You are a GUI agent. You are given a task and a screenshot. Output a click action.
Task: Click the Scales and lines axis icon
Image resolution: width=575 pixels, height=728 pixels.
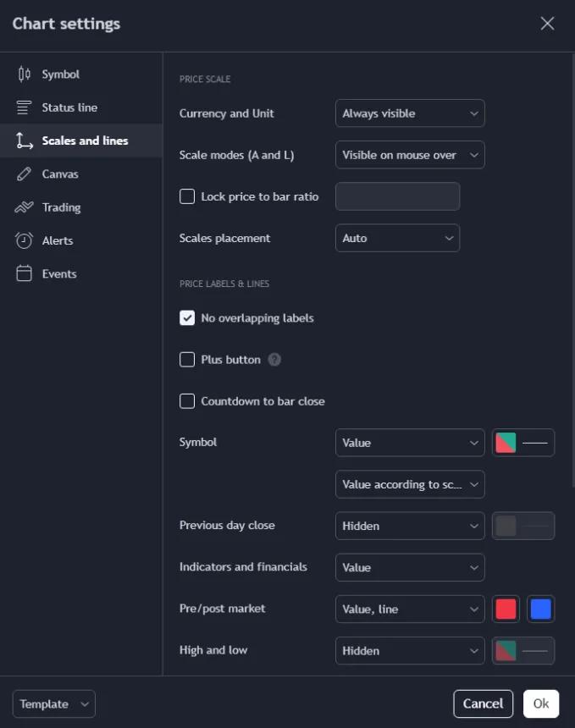tap(25, 141)
